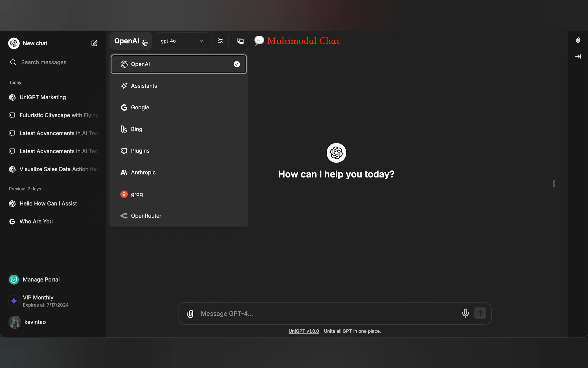Click the microphone voice input icon
Image resolution: width=588 pixels, height=368 pixels.
465,313
